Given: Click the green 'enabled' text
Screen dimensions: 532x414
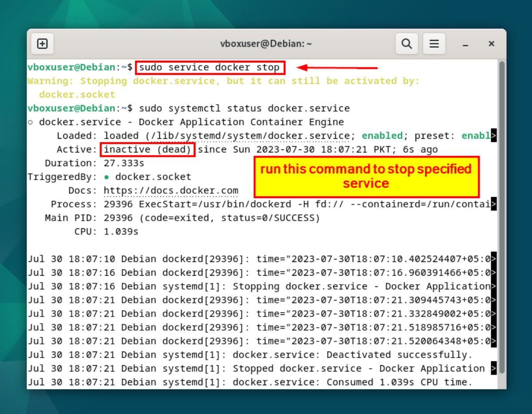Looking at the screenshot, I should point(382,136).
